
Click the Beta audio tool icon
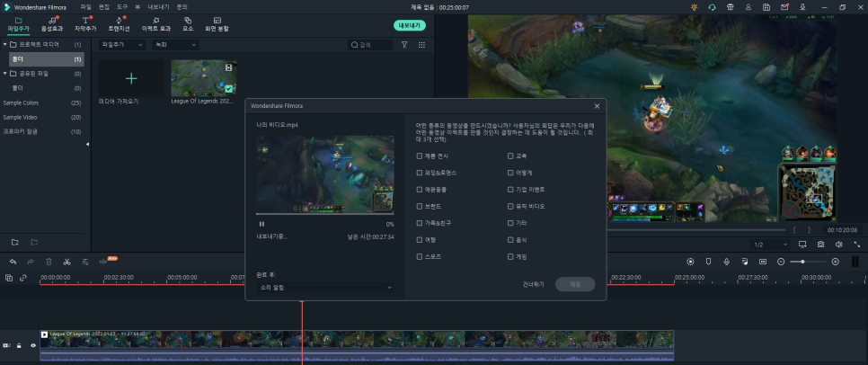pos(103,262)
